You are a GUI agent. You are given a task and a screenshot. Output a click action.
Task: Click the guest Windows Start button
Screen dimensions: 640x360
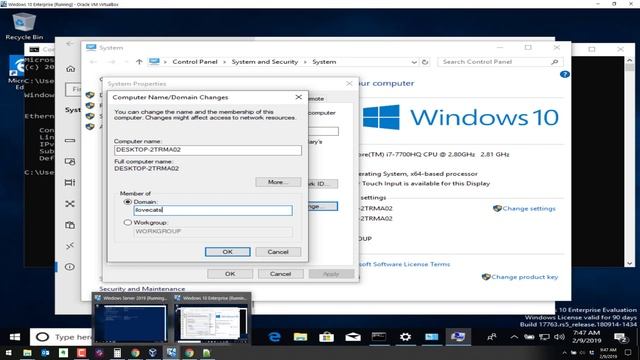(15, 337)
